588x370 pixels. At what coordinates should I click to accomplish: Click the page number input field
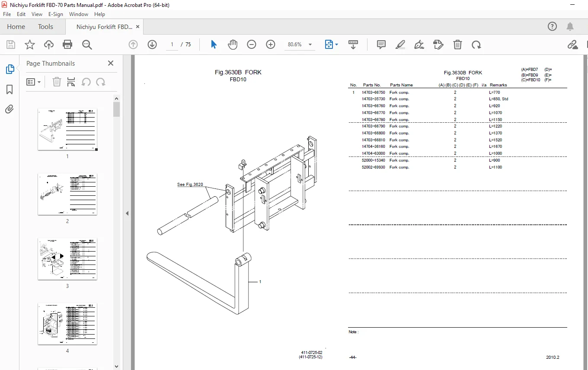(x=172, y=45)
